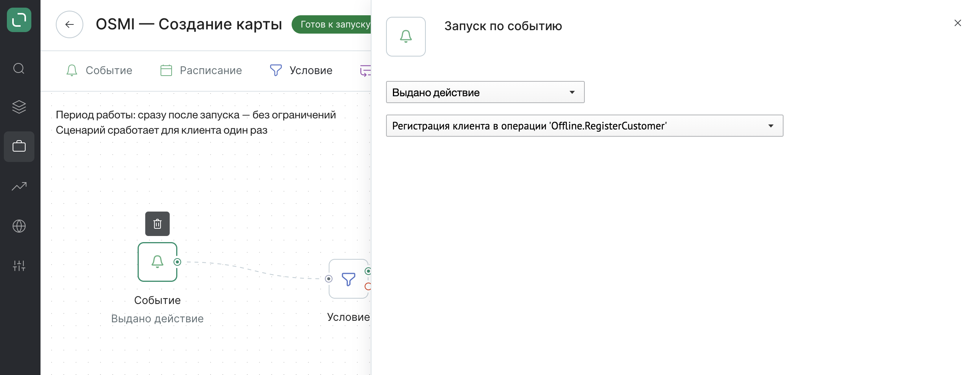
Task: Open analytics trend arrow icon in sidebar
Action: coord(19,186)
